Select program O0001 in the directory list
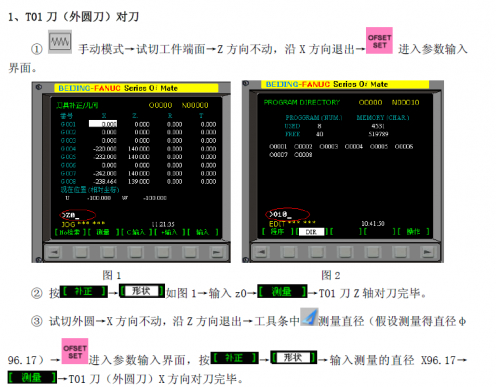The height and width of the screenshot is (387, 496). coord(278,147)
